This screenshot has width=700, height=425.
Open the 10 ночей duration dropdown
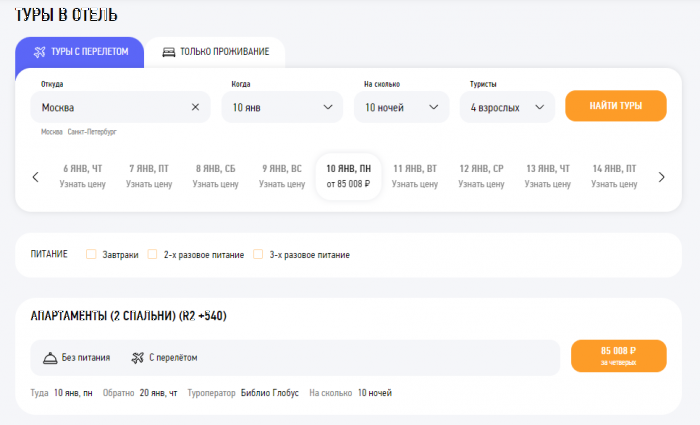pyautogui.click(x=401, y=107)
